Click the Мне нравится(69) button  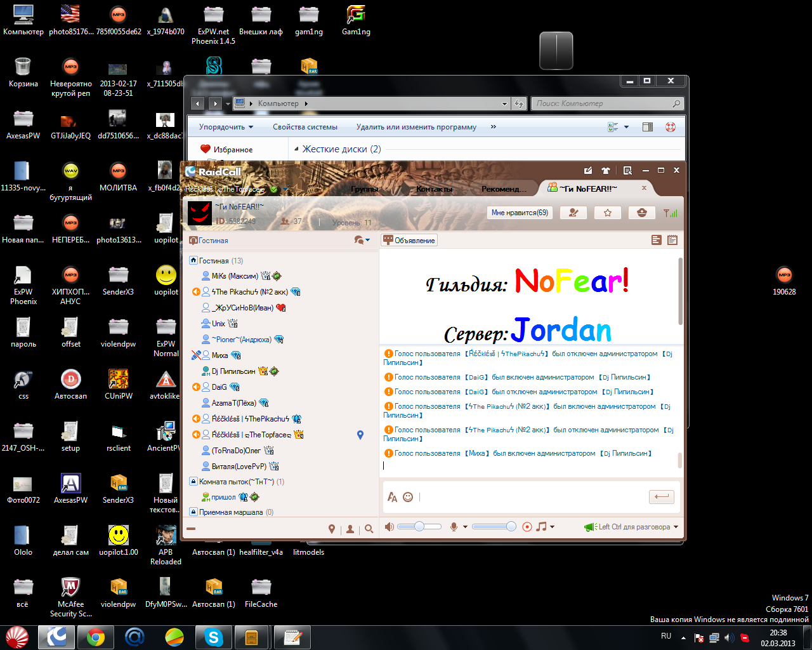click(x=520, y=213)
